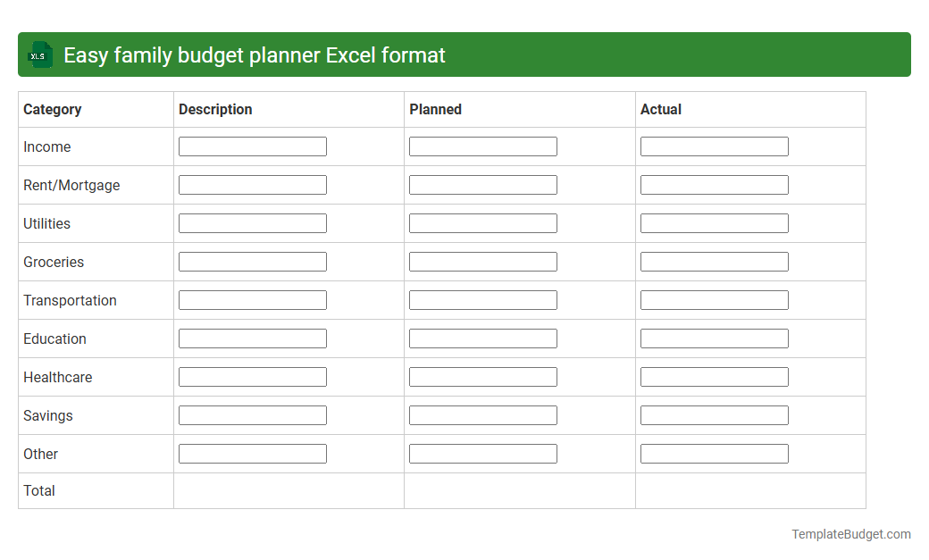The height and width of the screenshot is (560, 929).
Task: Click the Other planned amount field
Action: (x=482, y=453)
